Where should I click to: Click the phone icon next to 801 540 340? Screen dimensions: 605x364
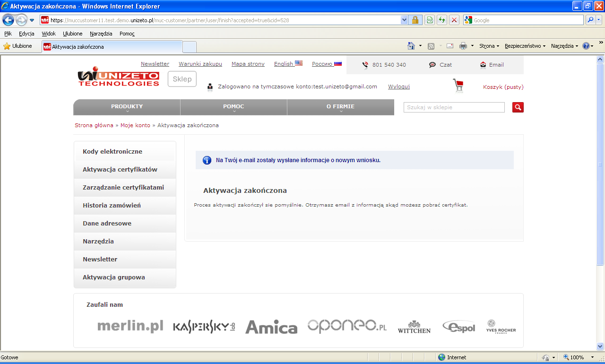pos(365,65)
